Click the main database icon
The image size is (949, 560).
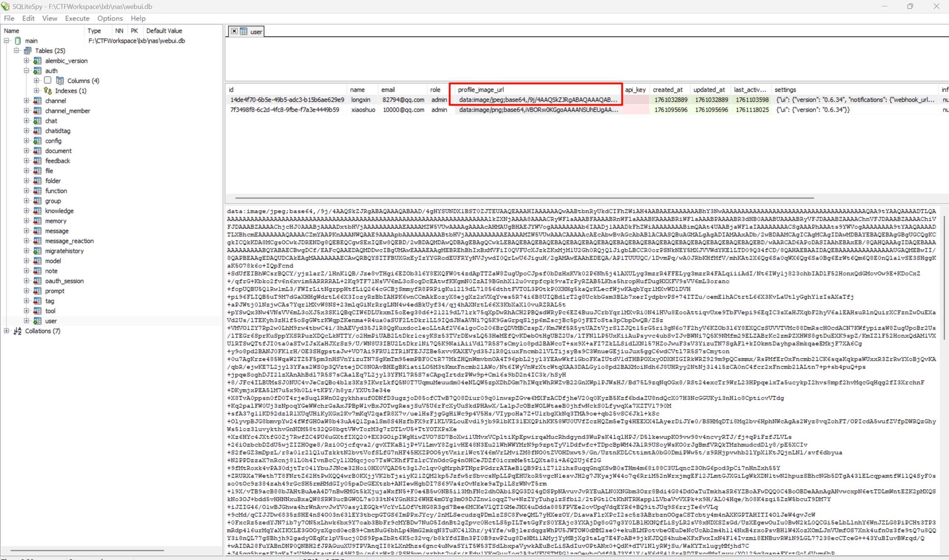(x=18, y=41)
